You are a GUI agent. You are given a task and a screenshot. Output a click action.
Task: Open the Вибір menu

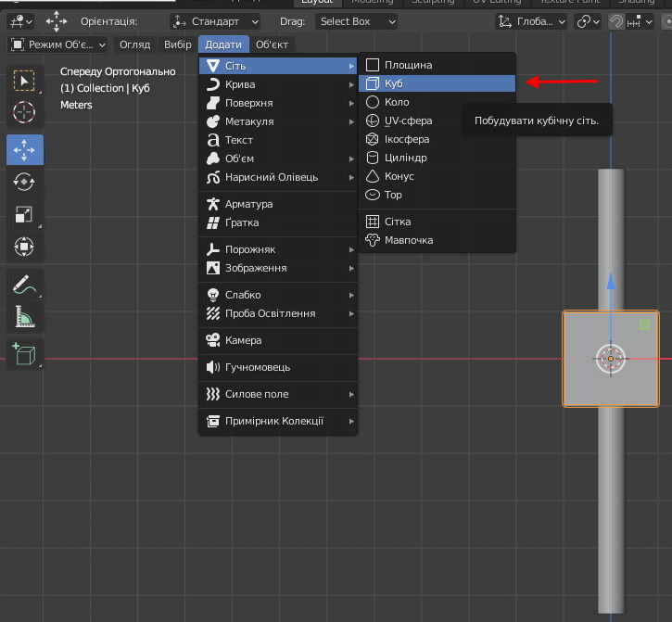(177, 44)
